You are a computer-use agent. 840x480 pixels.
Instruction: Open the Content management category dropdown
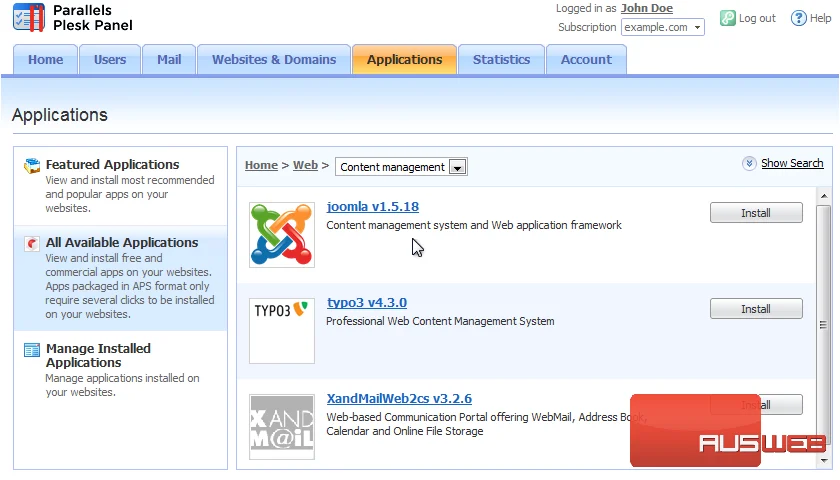click(x=401, y=167)
